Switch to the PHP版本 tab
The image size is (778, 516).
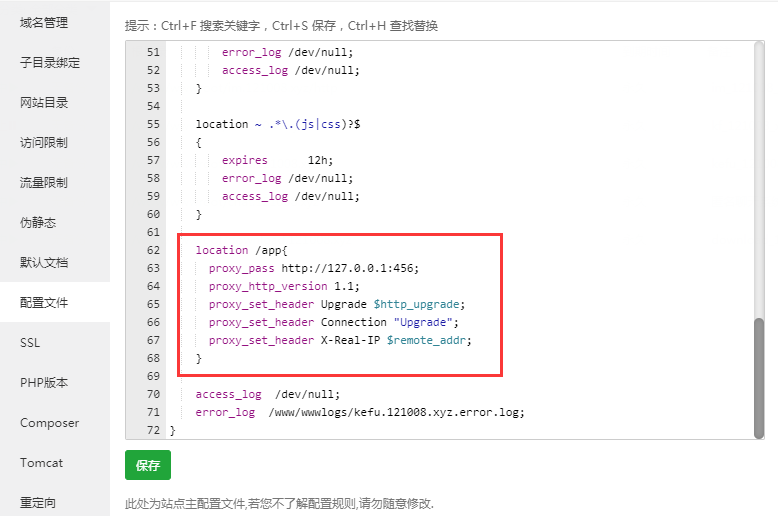(42, 383)
